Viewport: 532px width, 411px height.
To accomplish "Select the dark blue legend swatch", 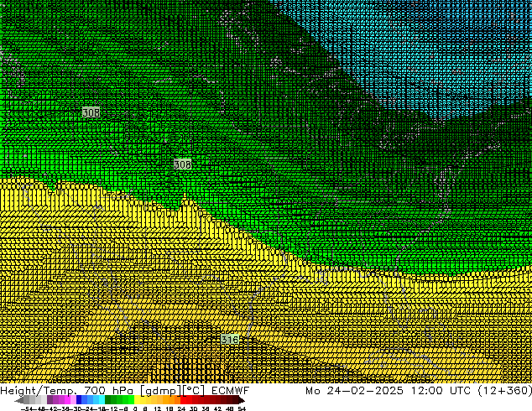I will (x=79, y=400).
